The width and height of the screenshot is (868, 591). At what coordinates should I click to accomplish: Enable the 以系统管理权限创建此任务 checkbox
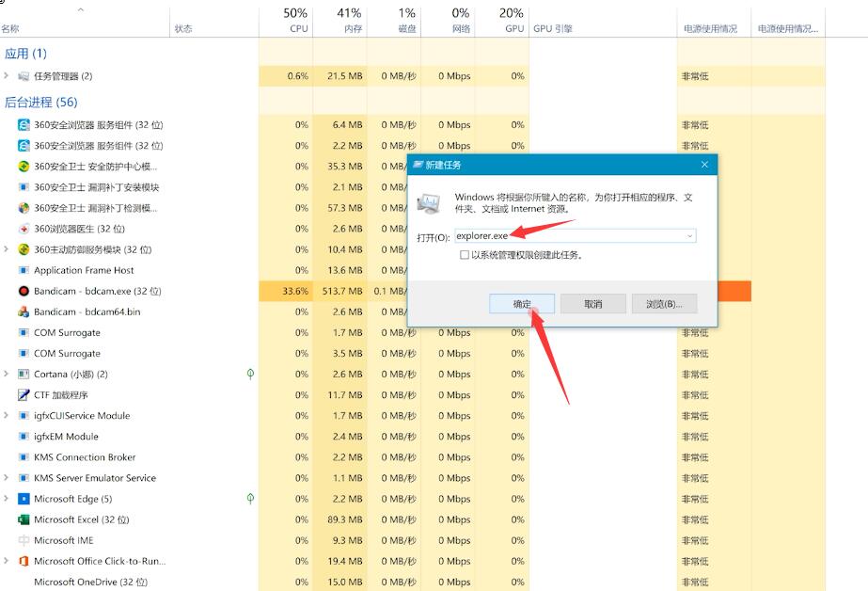click(x=465, y=255)
